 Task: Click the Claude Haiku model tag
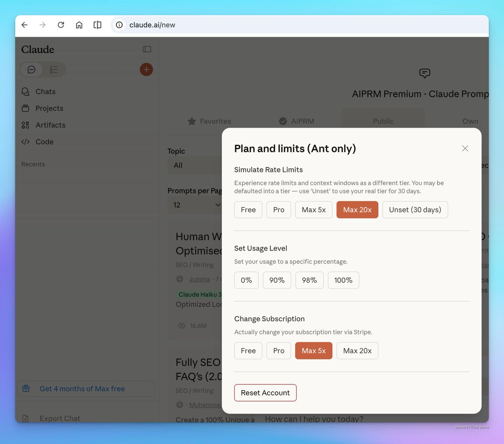pyautogui.click(x=199, y=295)
